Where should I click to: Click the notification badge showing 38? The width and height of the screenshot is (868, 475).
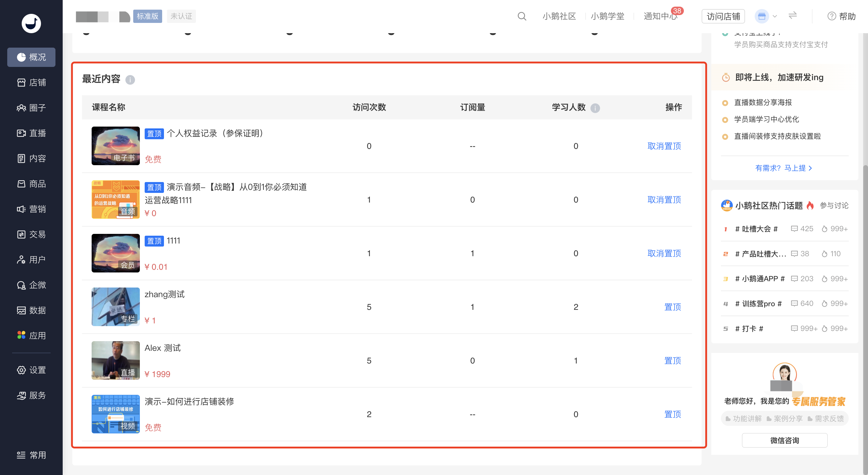[x=677, y=11]
